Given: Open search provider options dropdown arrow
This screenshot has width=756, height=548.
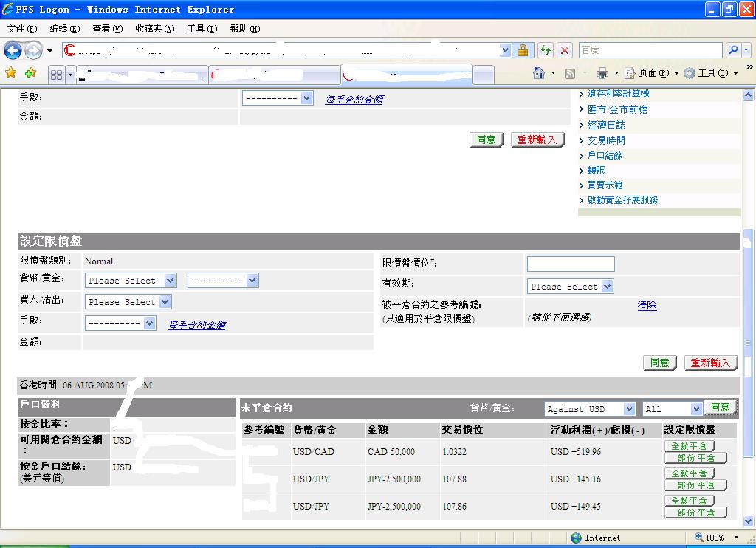Looking at the screenshot, I should tap(746, 49).
